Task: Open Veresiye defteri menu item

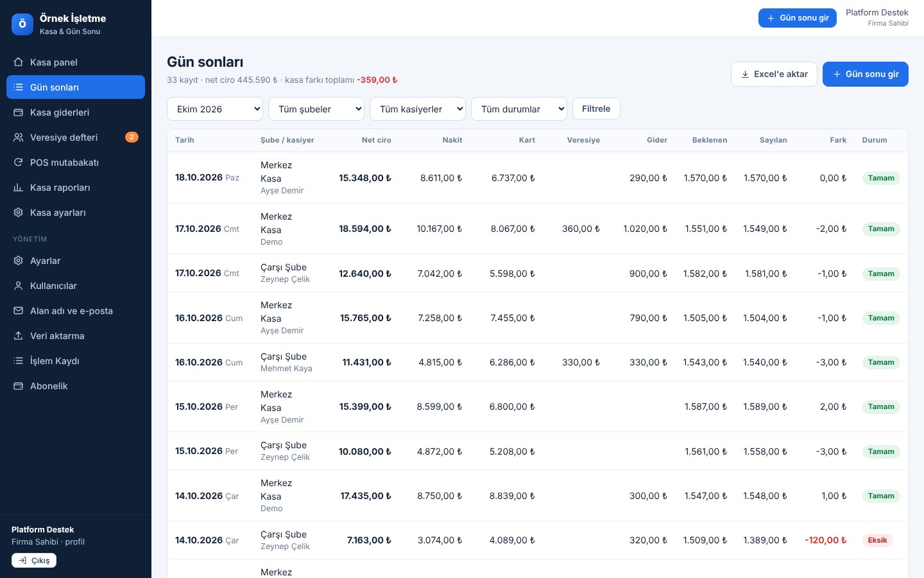Action: tap(76, 137)
